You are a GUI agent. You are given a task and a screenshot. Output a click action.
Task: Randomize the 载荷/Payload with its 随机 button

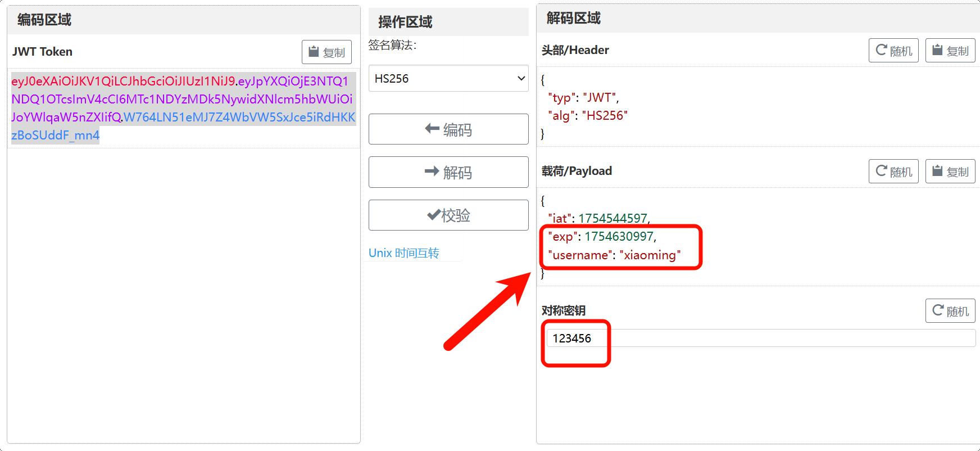tap(893, 172)
